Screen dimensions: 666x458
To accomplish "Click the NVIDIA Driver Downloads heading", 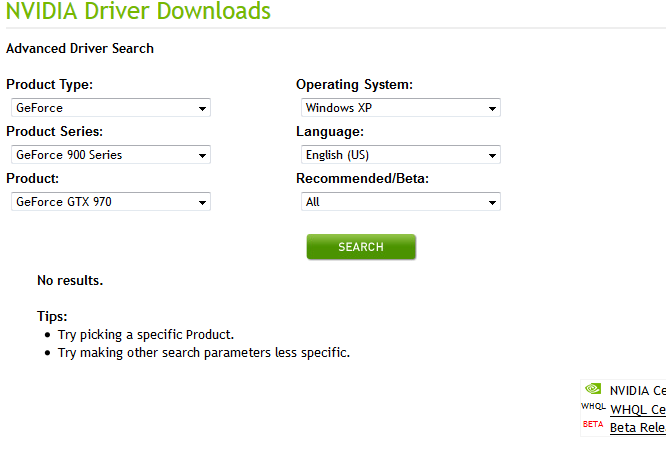I will (x=138, y=11).
